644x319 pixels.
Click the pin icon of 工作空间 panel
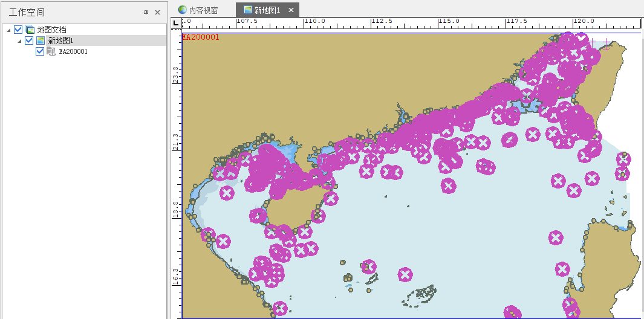(x=146, y=12)
